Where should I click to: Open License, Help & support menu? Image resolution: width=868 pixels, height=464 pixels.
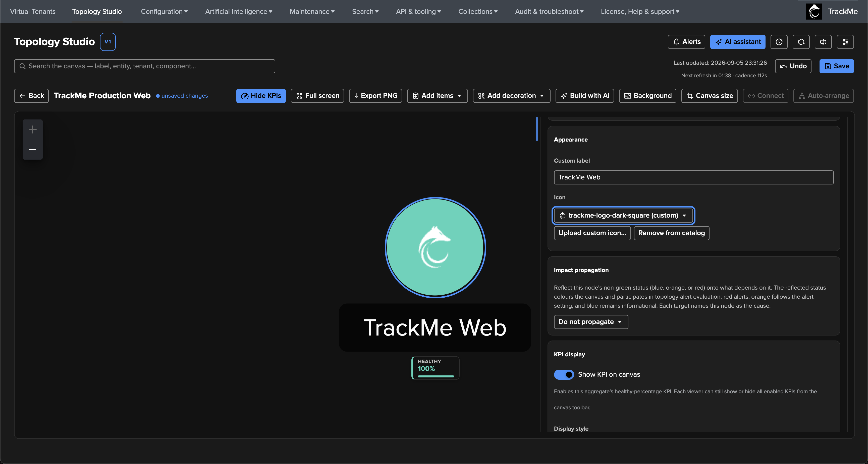[x=640, y=12]
